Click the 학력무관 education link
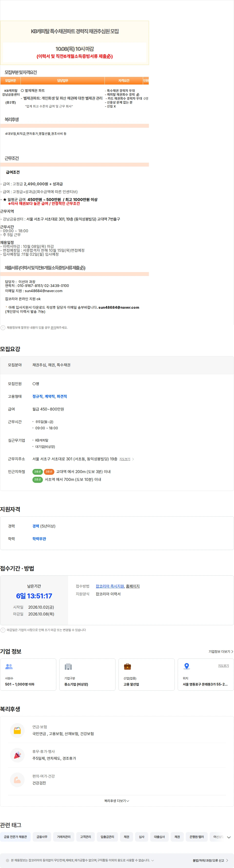The image size is (234, 868). 39,539
